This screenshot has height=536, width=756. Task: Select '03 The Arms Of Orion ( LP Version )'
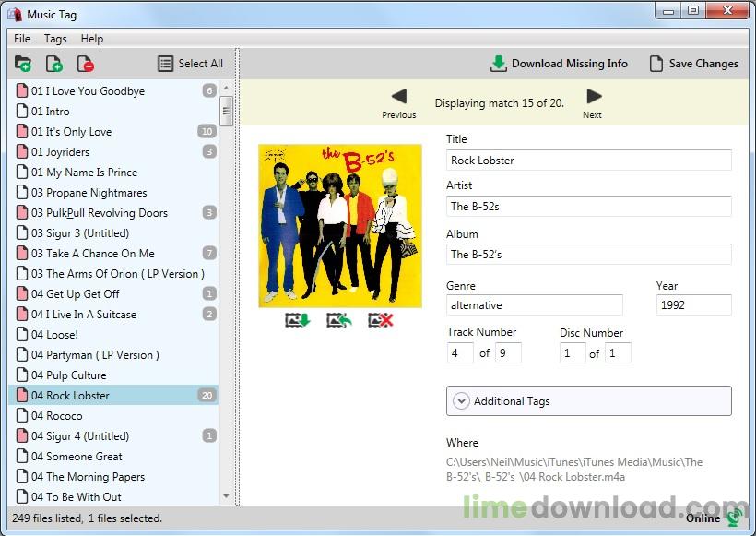(x=113, y=273)
